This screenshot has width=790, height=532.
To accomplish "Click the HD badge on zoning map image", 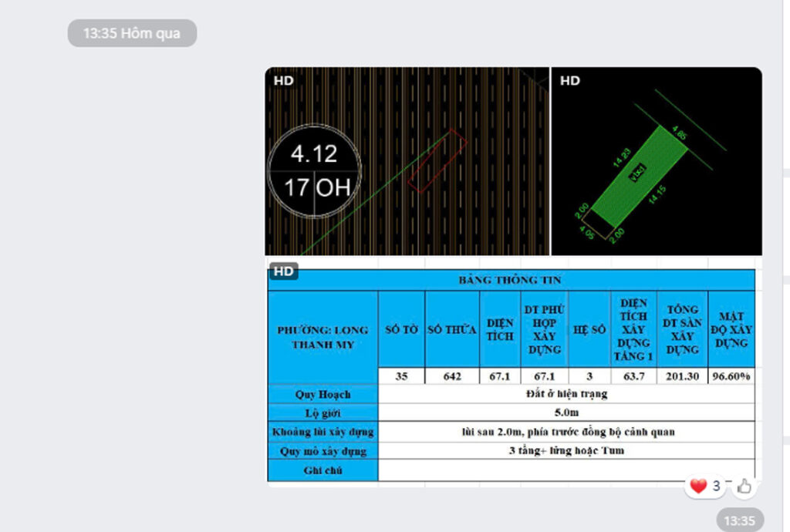I will pos(283,80).
